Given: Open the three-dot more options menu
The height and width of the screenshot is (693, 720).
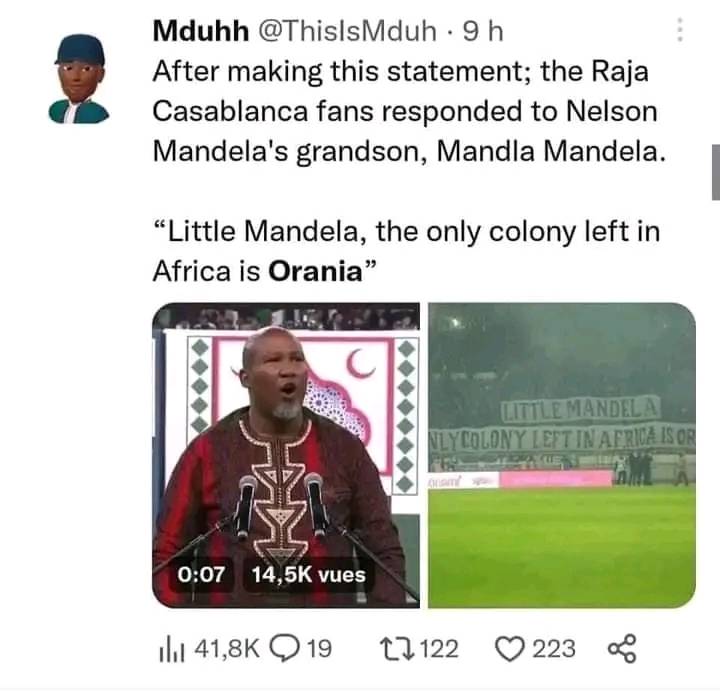Looking at the screenshot, I should [x=681, y=32].
